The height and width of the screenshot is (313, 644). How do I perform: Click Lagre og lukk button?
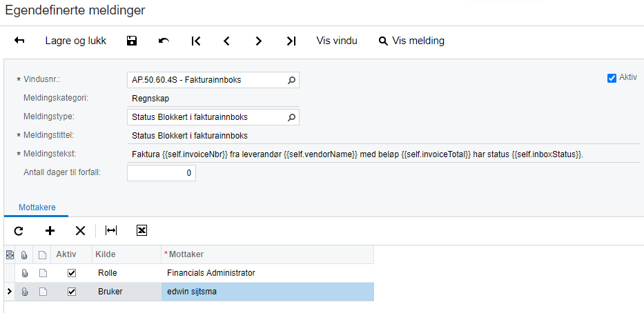point(76,41)
